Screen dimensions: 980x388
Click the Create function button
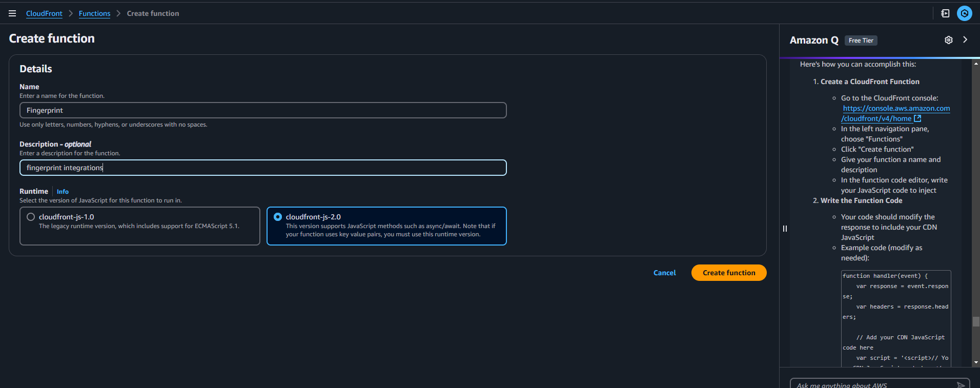[x=729, y=273]
